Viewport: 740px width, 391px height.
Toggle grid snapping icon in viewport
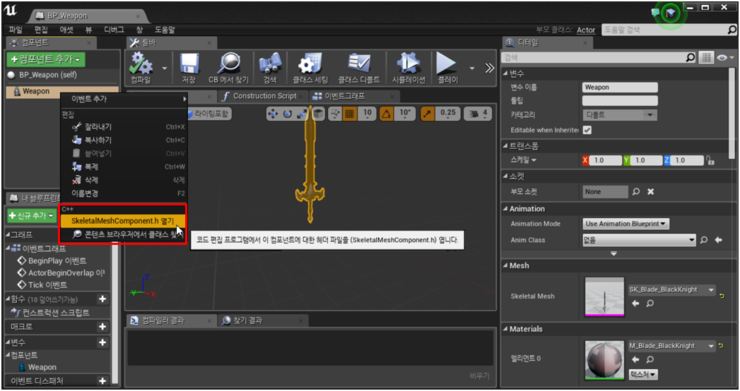pos(349,113)
